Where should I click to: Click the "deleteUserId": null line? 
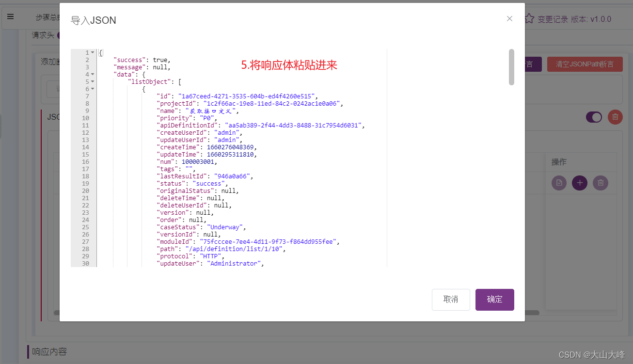point(194,205)
